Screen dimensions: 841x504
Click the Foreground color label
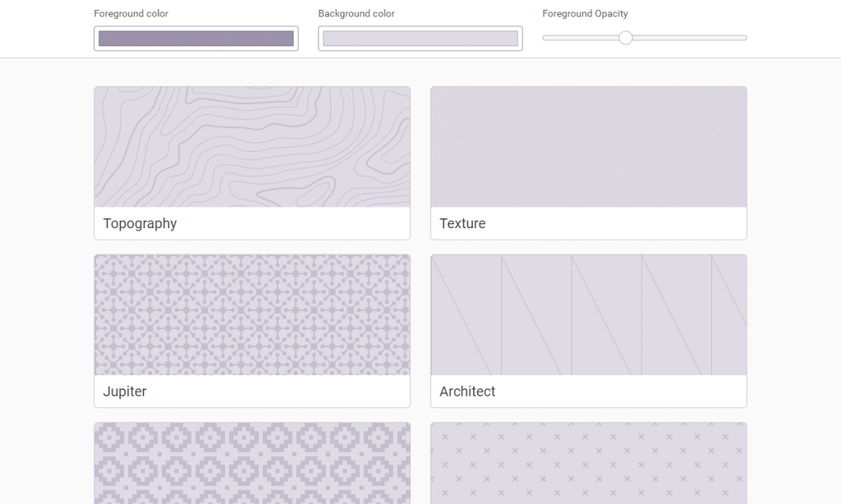point(131,14)
